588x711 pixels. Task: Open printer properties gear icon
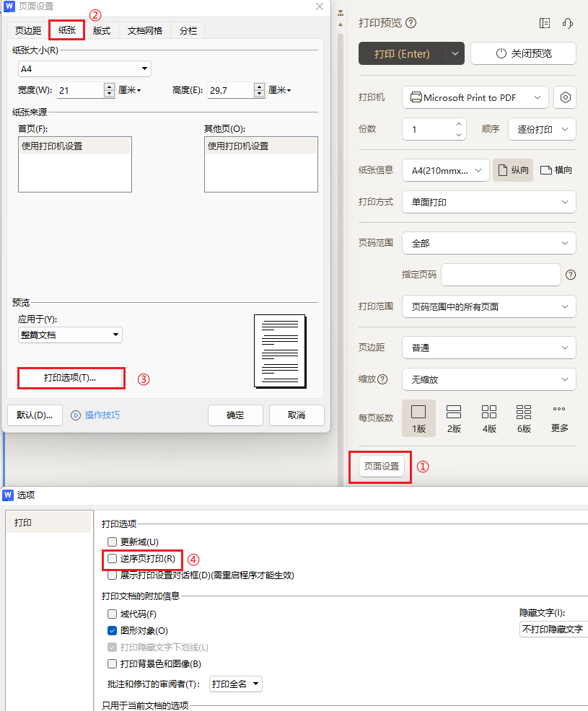(x=565, y=97)
